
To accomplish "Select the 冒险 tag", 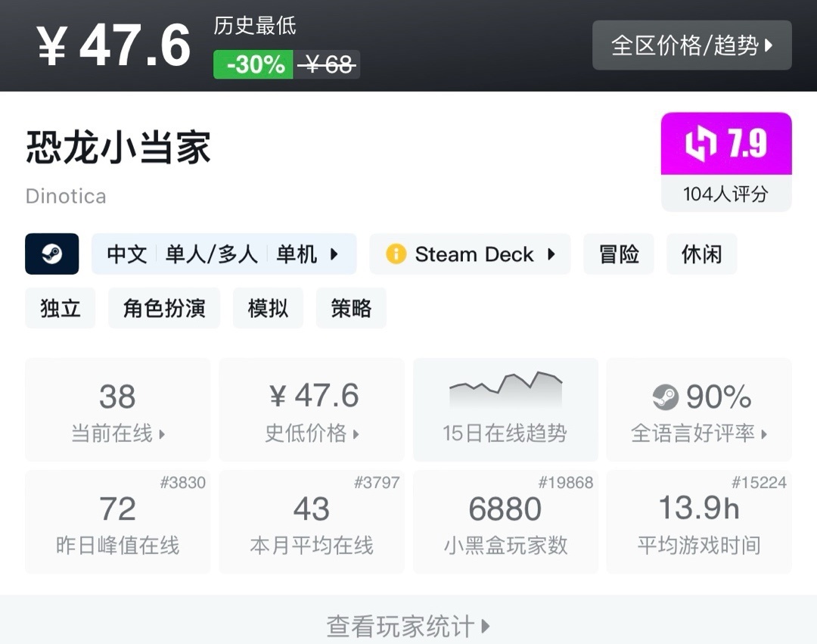I will [619, 254].
